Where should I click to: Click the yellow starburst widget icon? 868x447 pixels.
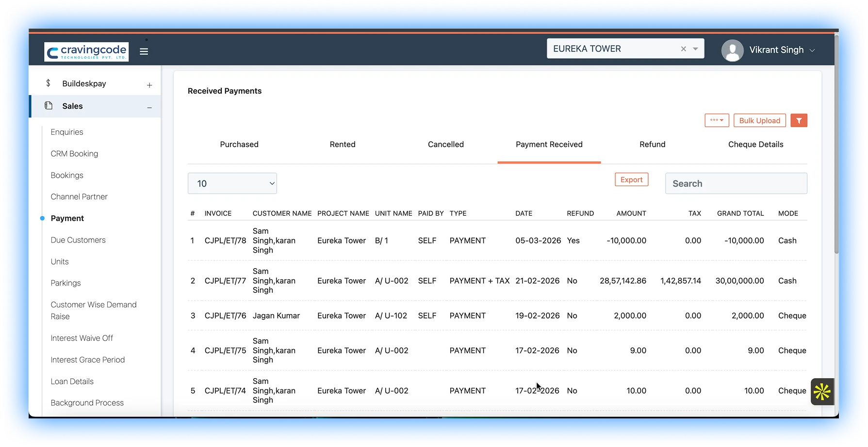[822, 392]
